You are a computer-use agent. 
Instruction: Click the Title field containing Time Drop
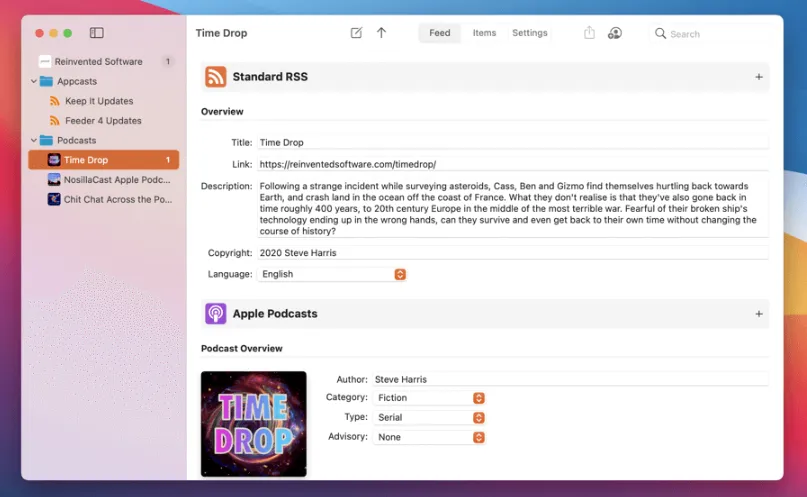tap(513, 143)
